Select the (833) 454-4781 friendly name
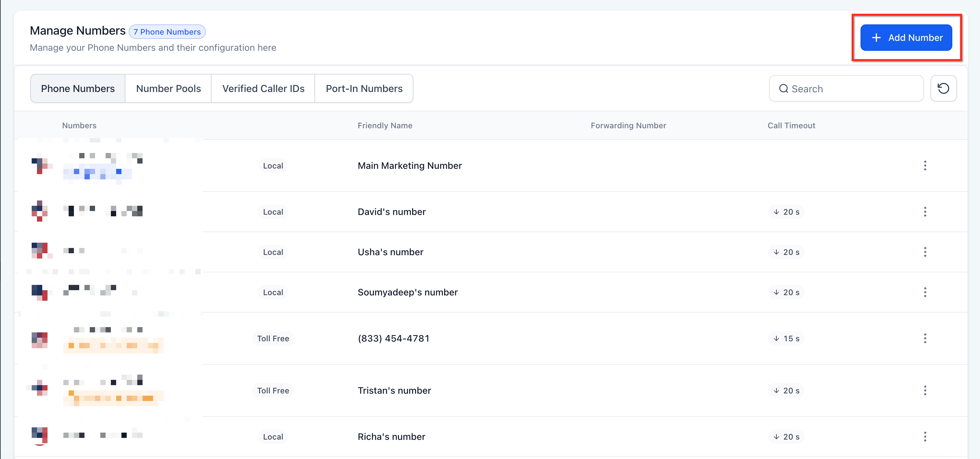 393,338
